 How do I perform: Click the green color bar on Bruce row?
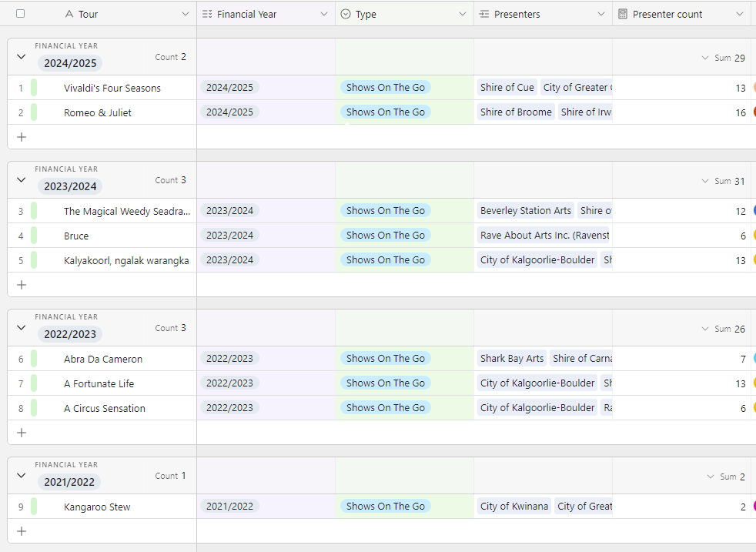(34, 236)
